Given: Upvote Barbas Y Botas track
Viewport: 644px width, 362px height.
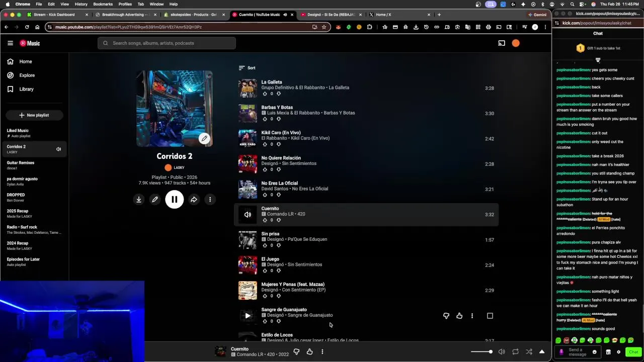Looking at the screenshot, I should [x=265, y=119].
